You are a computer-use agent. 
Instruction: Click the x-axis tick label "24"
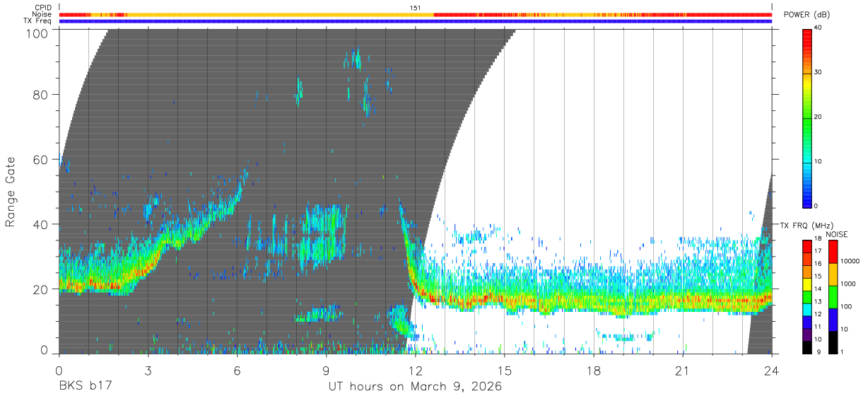coord(771,370)
